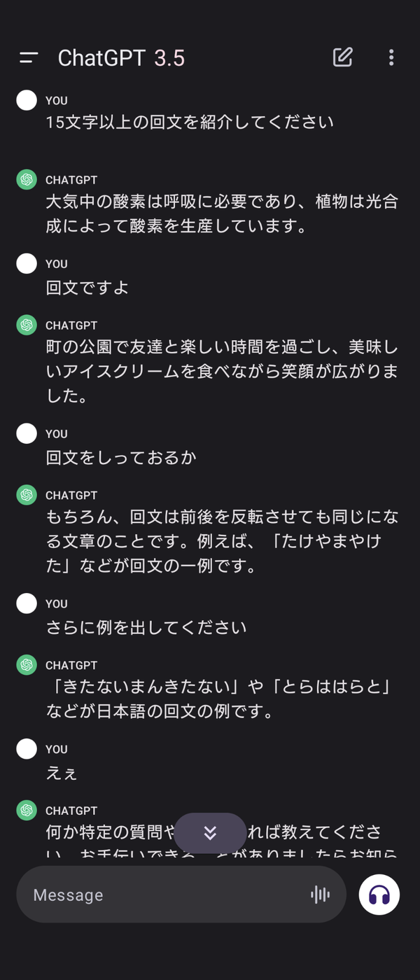Tap user avatar next to 回文ですよ

[x=27, y=264]
